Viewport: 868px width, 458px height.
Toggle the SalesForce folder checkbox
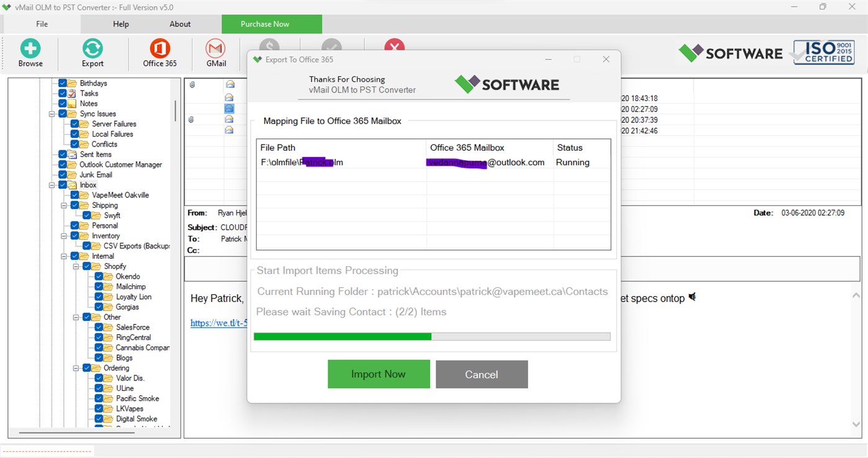pos(97,327)
